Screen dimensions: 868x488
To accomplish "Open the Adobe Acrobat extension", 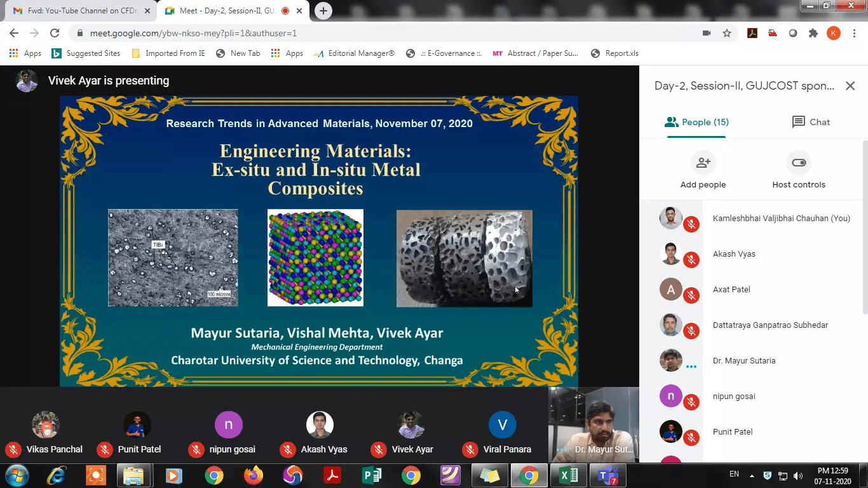I will coord(752,32).
